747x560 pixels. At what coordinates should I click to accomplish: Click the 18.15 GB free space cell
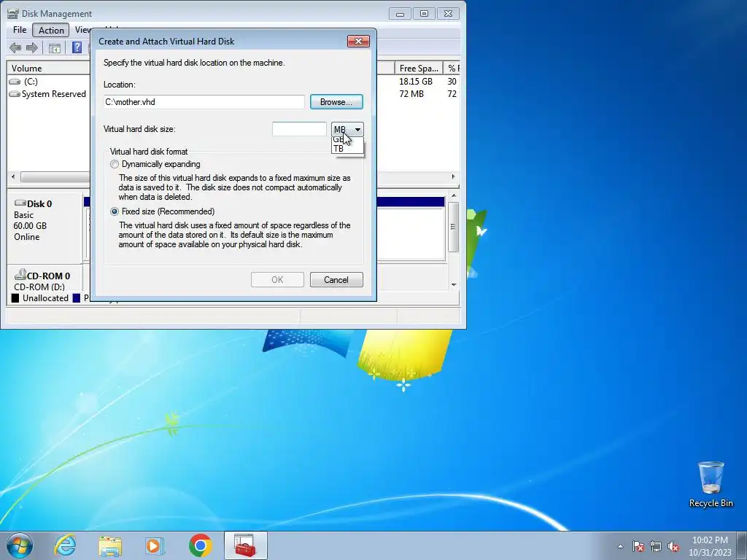click(x=415, y=82)
